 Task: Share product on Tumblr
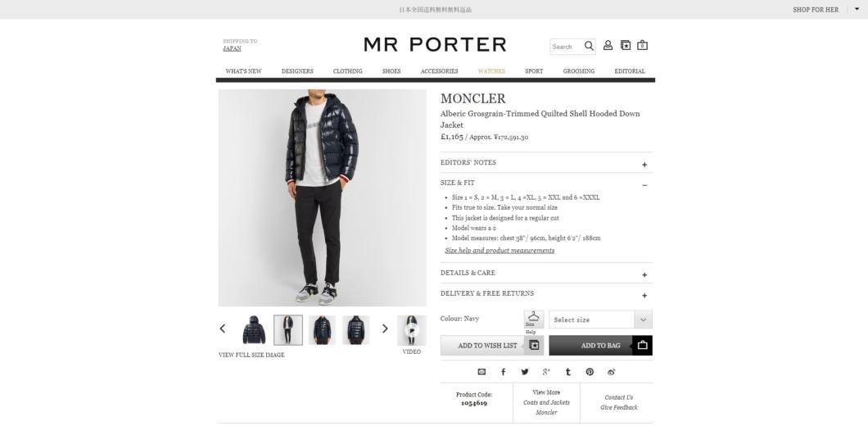(568, 372)
